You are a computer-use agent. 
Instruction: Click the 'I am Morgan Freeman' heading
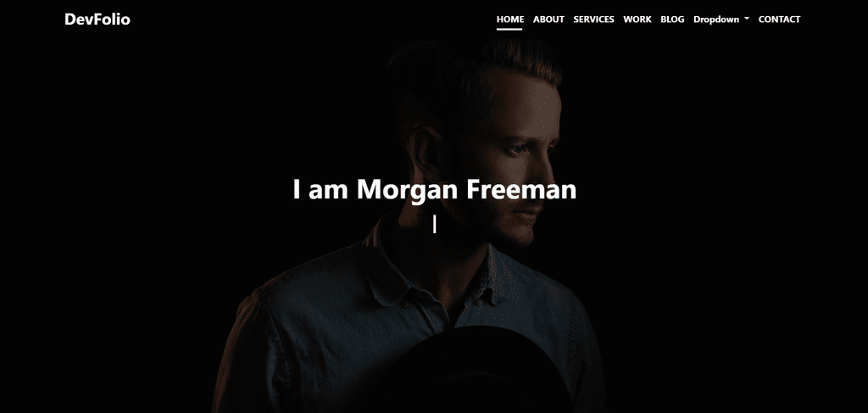[435, 189]
